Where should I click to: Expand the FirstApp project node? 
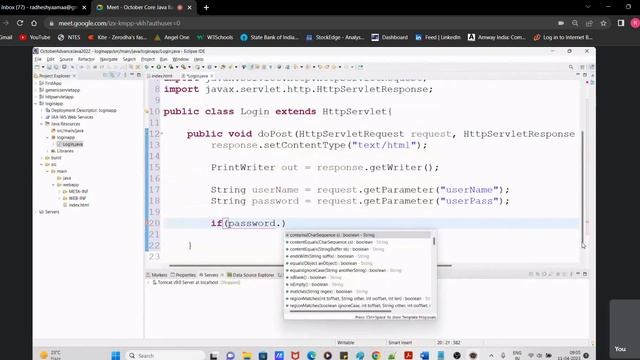[x=36, y=83]
